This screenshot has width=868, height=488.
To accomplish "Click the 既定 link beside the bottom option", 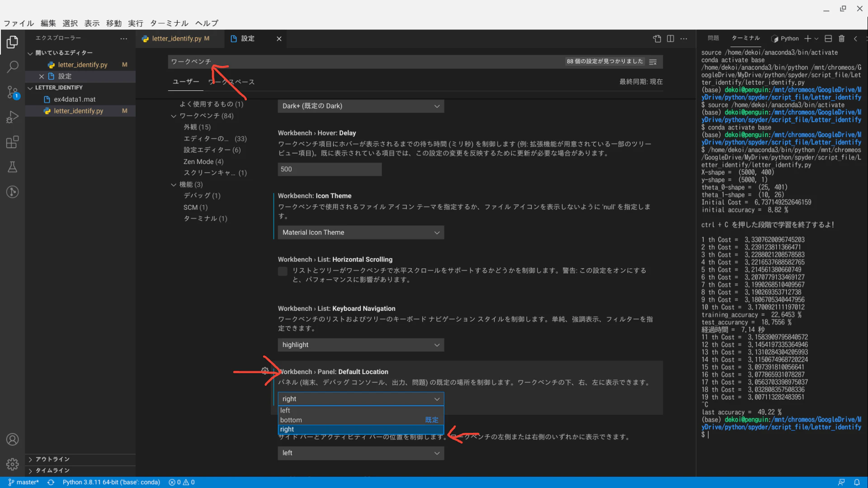I will pos(431,420).
